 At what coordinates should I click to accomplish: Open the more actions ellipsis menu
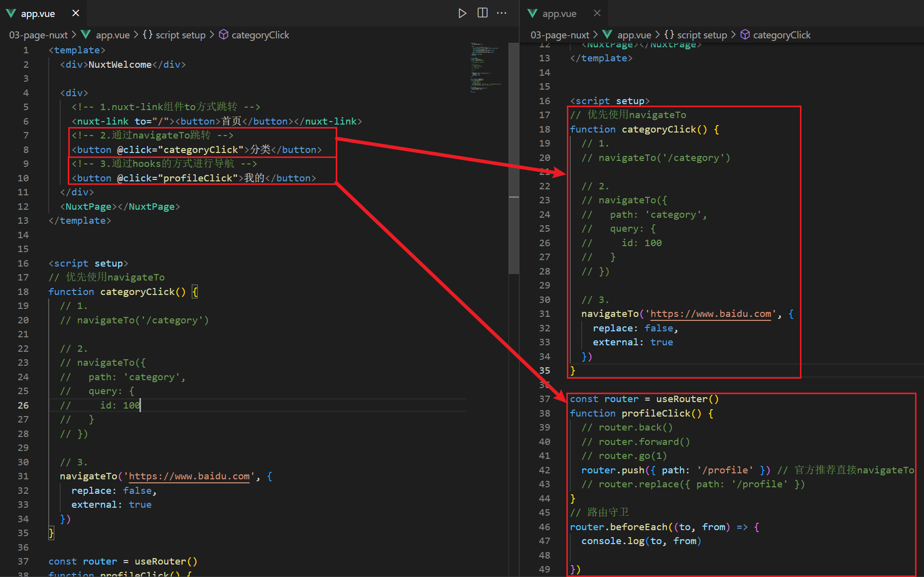click(x=502, y=13)
